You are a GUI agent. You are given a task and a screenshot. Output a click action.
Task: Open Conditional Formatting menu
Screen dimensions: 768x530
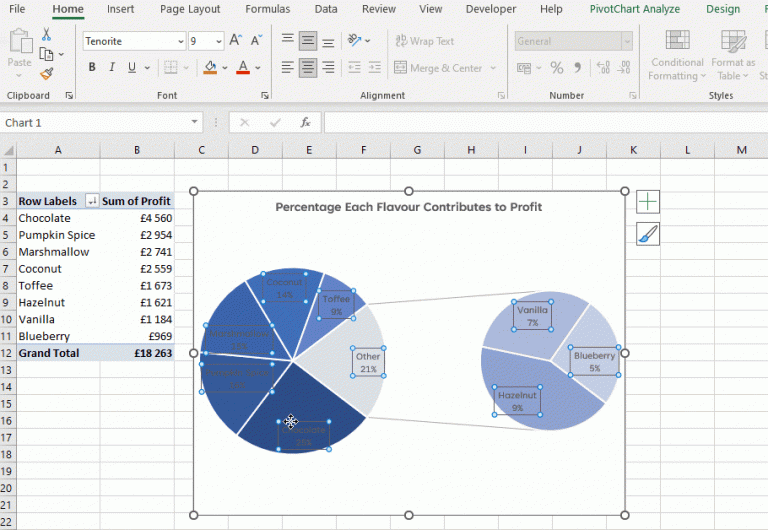click(x=677, y=54)
